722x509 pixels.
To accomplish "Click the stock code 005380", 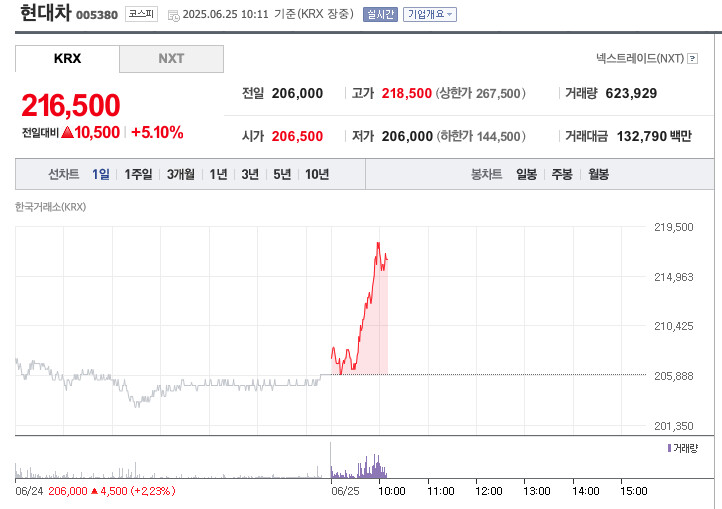I will point(97,15).
